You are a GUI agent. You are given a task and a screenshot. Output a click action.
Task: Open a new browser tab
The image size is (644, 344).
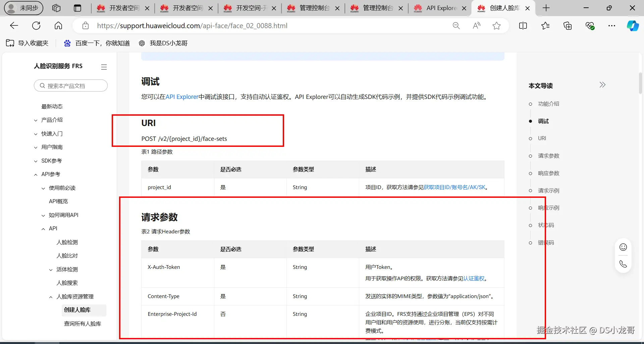coord(546,8)
